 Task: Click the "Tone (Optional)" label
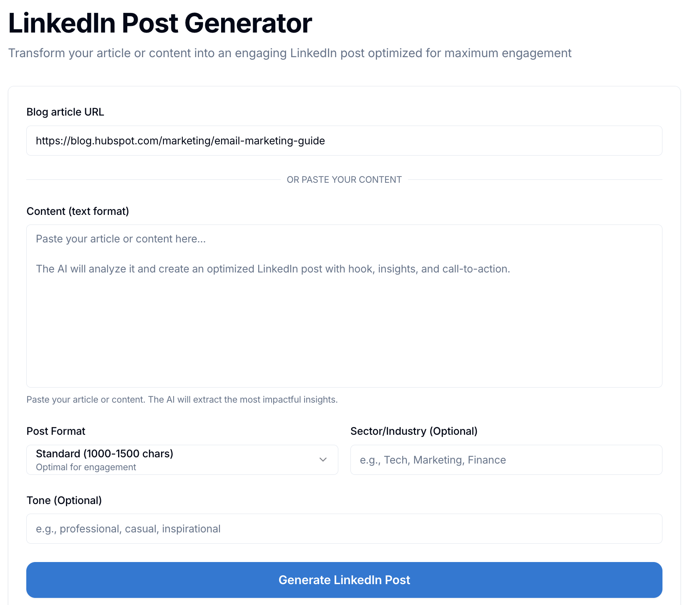[x=64, y=500]
